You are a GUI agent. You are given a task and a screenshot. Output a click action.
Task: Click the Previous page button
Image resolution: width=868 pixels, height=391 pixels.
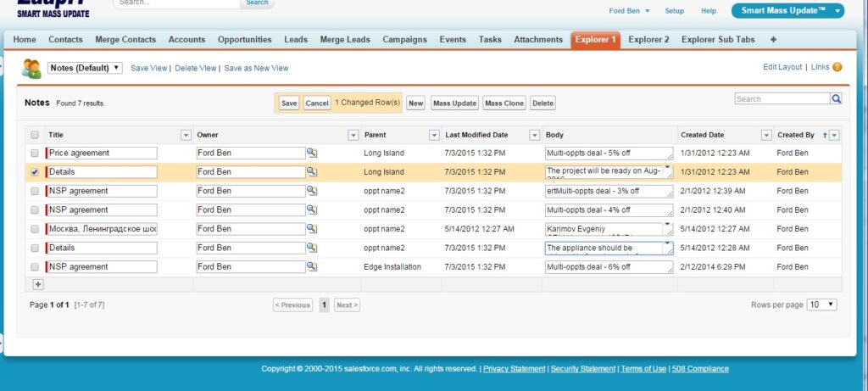(292, 305)
